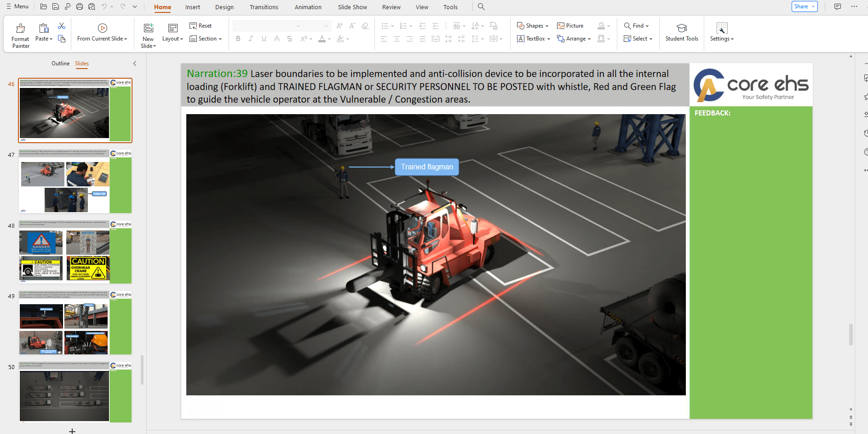Toggle underline formatting

pyautogui.click(x=264, y=39)
